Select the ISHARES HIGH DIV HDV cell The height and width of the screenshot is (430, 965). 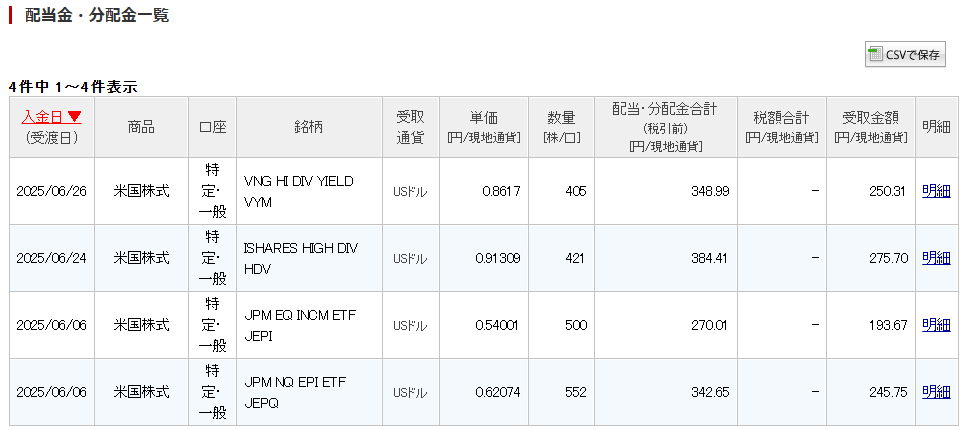point(310,258)
